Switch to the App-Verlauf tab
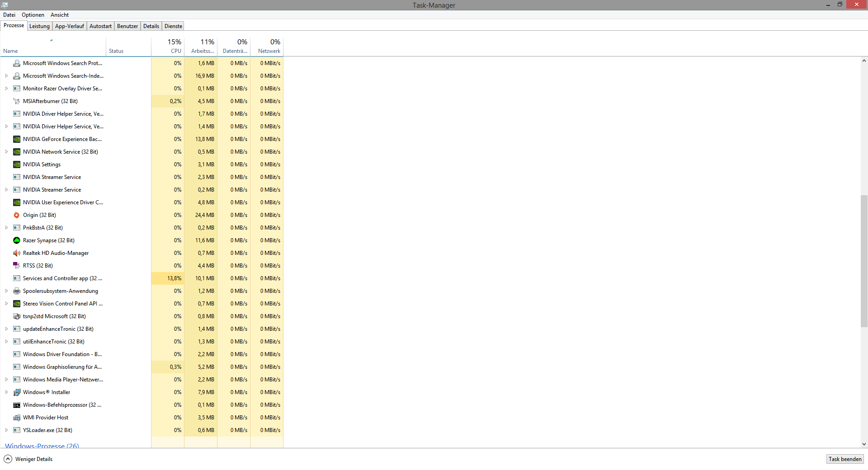The image size is (868, 470). click(70, 26)
